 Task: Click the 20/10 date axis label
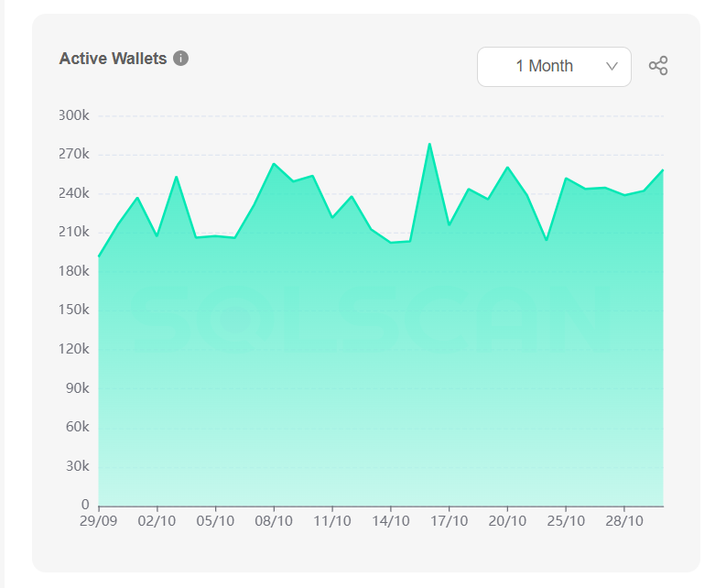[x=508, y=520]
